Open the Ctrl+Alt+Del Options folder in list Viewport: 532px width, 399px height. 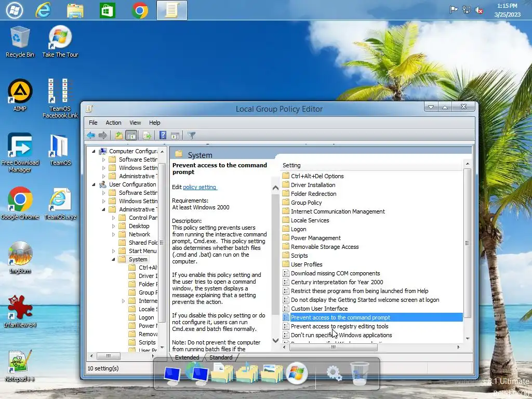(x=317, y=176)
